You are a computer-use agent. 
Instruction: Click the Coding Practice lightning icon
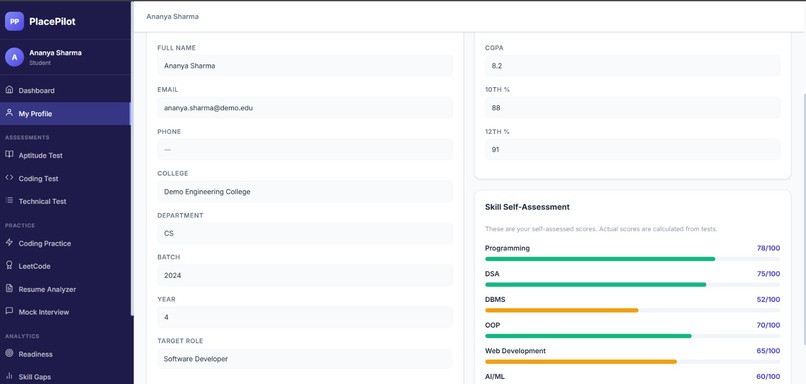point(9,243)
